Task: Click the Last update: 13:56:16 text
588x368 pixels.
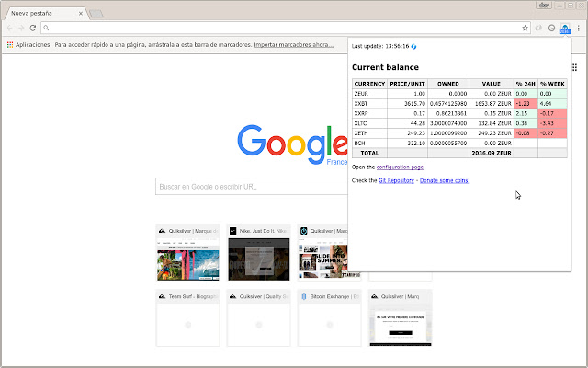Action: [x=380, y=46]
